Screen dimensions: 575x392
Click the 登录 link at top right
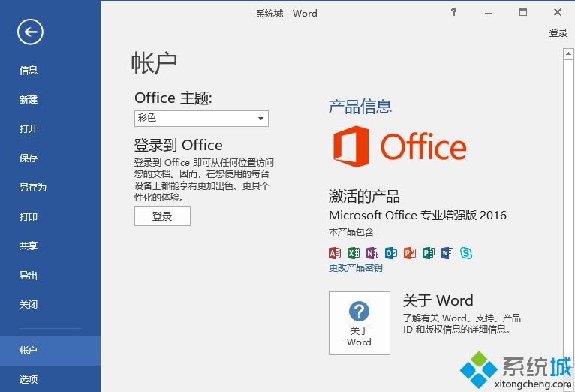[558, 32]
